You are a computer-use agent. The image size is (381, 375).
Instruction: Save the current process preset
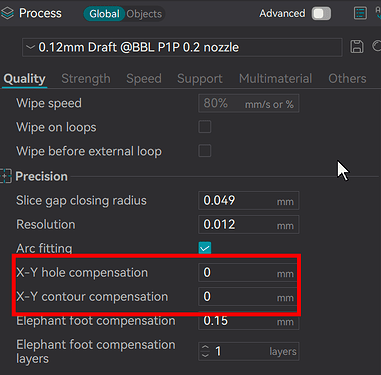pyautogui.click(x=357, y=47)
